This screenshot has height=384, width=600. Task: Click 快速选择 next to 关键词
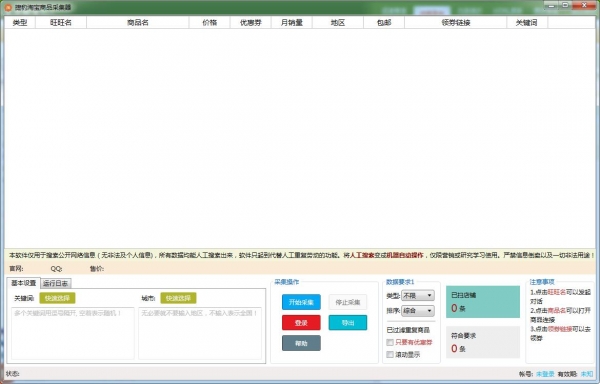click(57, 298)
